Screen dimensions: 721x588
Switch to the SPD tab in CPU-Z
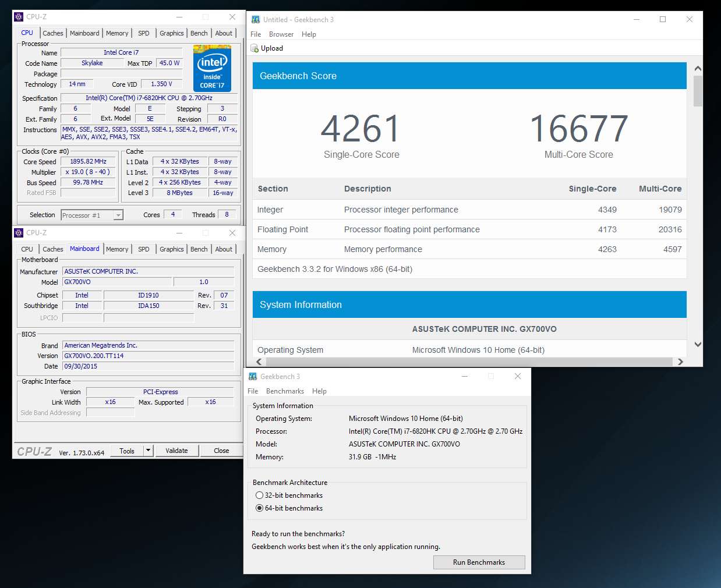143,33
